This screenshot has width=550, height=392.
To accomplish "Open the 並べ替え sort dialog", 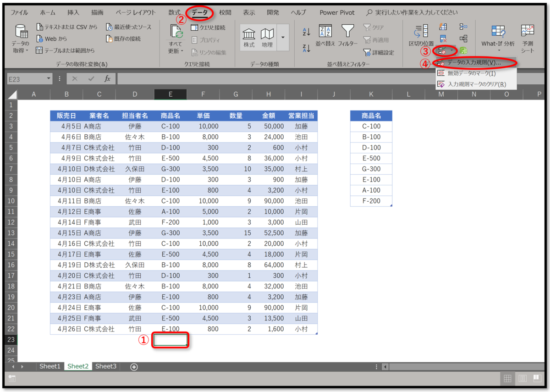I will [325, 35].
